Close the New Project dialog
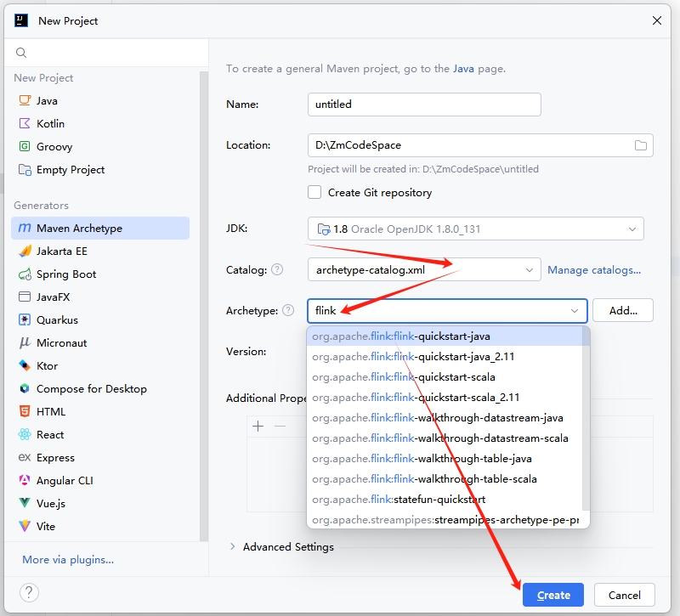 coord(657,20)
